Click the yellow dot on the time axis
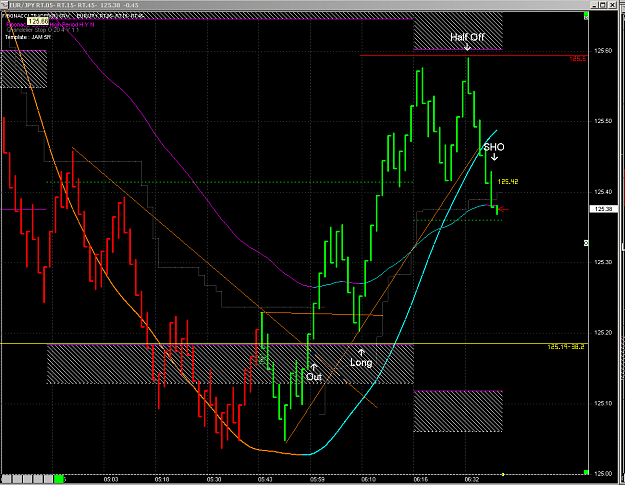The height and width of the screenshot is (485, 625). pyautogui.click(x=503, y=474)
